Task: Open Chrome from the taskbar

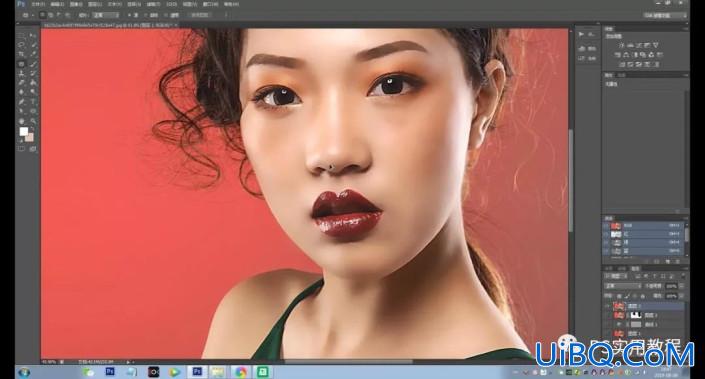Action: click(241, 372)
